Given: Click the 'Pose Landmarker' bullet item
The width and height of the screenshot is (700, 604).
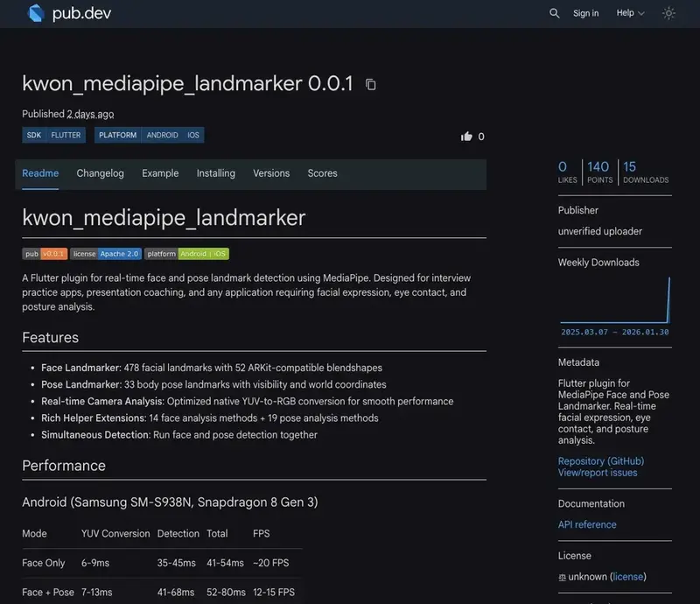Looking at the screenshot, I should tap(213, 384).
